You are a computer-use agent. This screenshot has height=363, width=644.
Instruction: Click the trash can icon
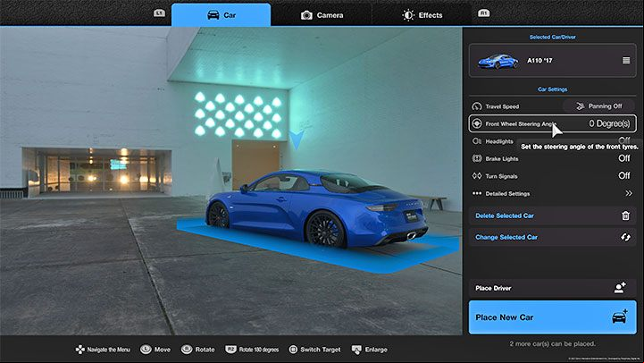tap(625, 215)
